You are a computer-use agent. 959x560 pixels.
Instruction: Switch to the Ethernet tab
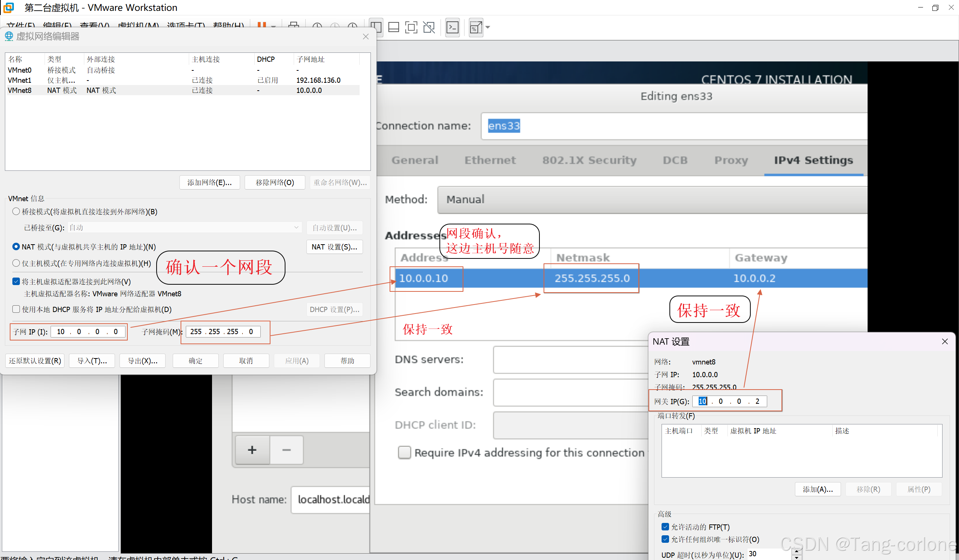click(490, 160)
